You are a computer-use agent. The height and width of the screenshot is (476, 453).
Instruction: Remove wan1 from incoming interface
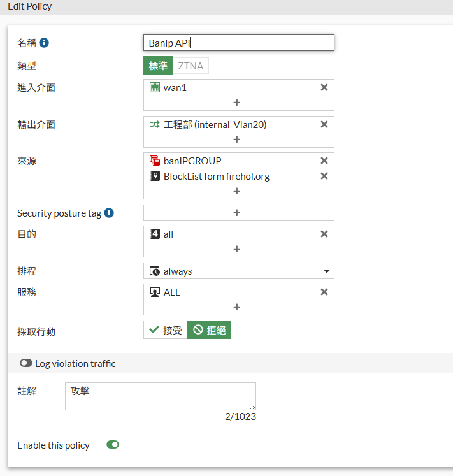pos(324,88)
